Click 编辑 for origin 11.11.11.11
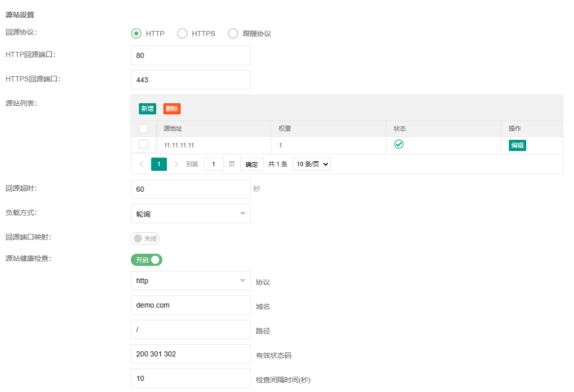 click(517, 145)
